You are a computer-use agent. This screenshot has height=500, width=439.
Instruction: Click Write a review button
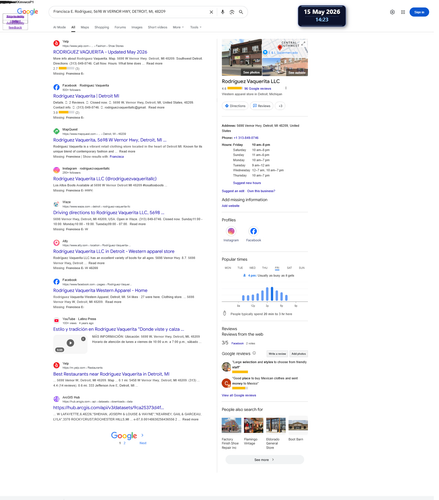277,354
